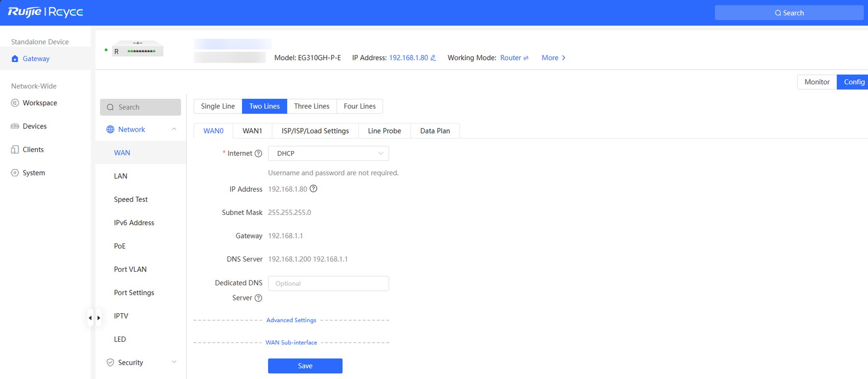Click the collapse-left sidebar arrow
This screenshot has width=868, height=379.
[x=90, y=318]
